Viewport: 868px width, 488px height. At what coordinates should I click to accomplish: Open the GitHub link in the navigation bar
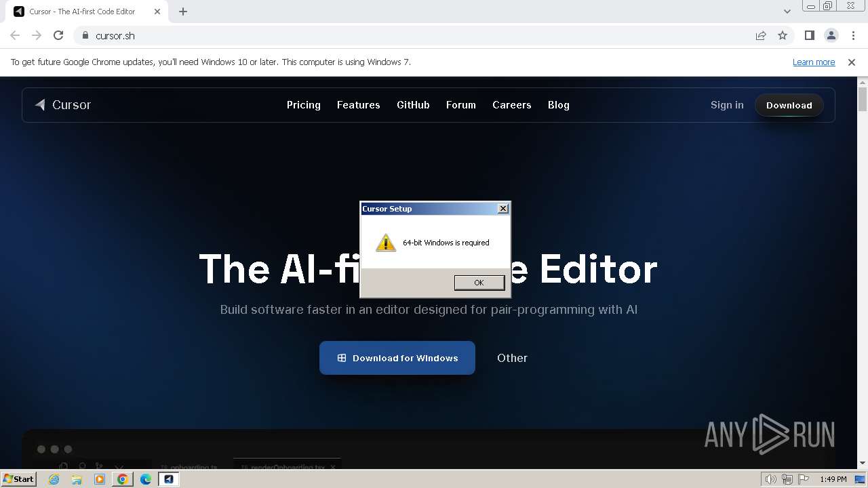(x=413, y=105)
